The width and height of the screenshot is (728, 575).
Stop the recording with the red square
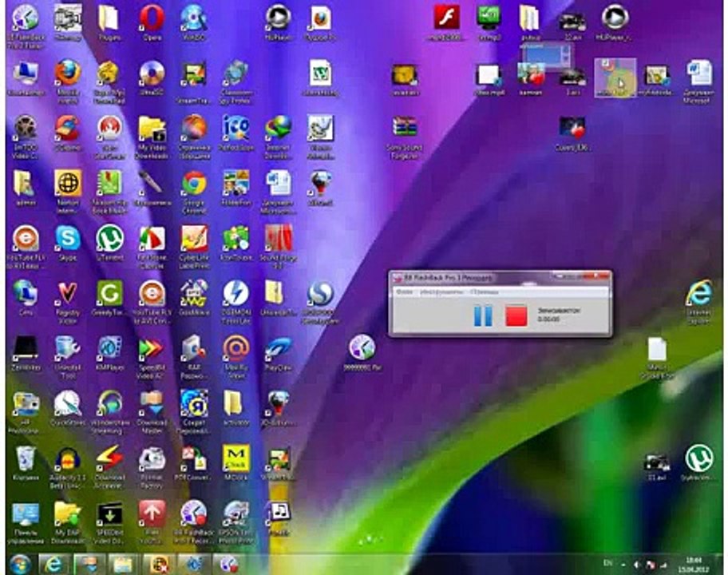click(x=516, y=315)
